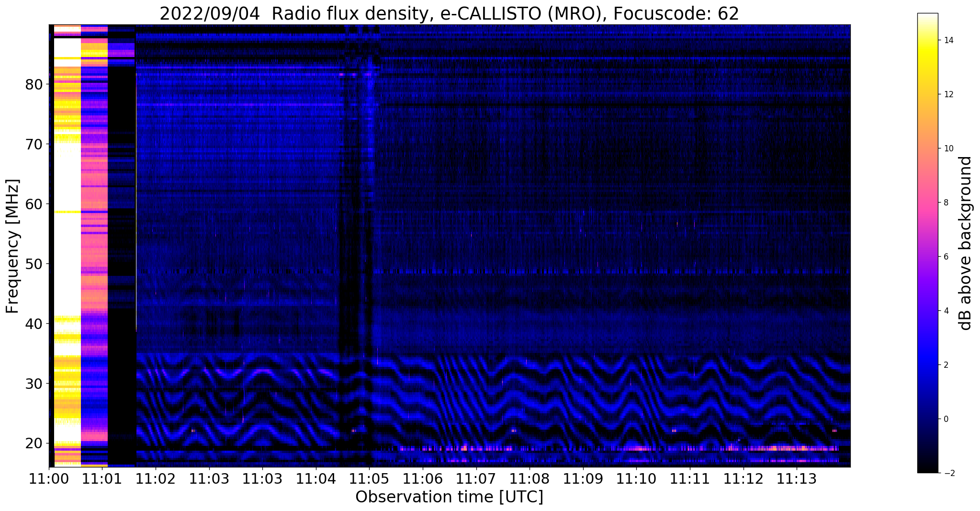Click the 11:01 time tick label

pyautogui.click(x=102, y=479)
